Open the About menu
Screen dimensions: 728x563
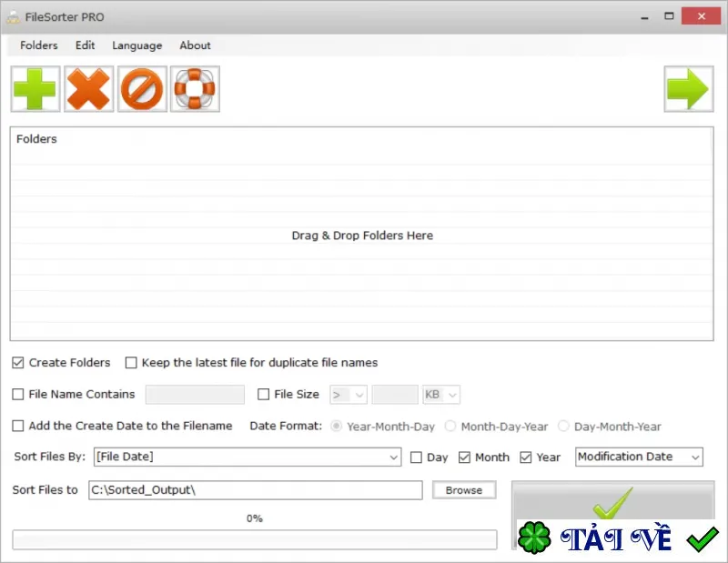[x=195, y=45]
